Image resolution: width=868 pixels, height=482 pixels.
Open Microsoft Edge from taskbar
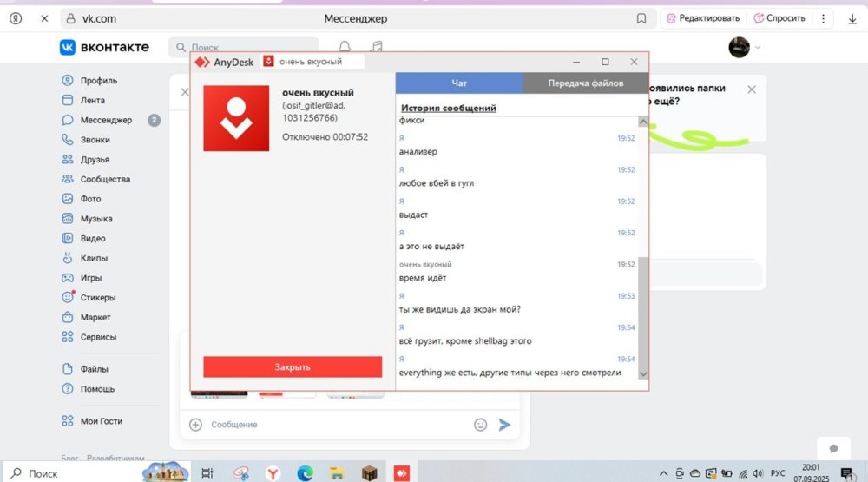305,473
